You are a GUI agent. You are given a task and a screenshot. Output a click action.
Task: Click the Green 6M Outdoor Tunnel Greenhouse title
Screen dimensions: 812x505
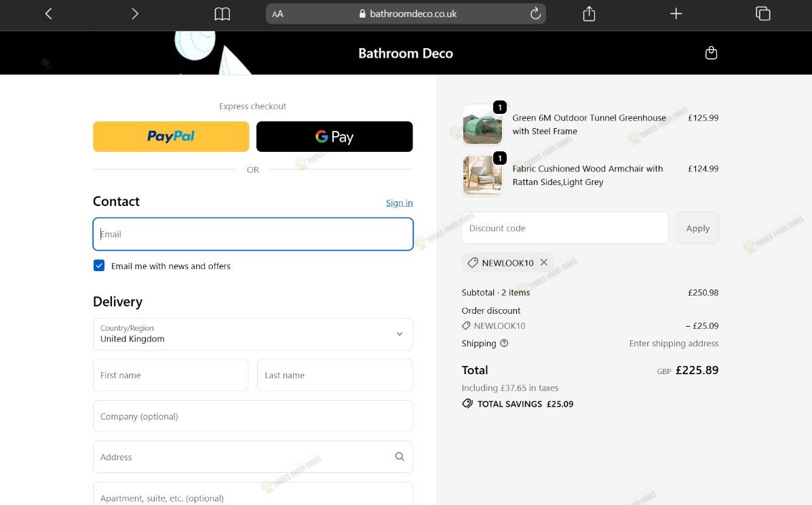tap(589, 125)
